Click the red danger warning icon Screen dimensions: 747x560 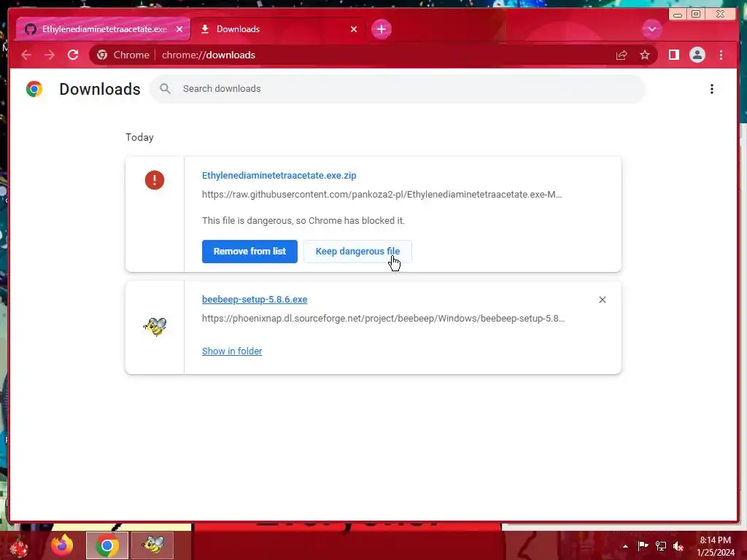(x=155, y=180)
